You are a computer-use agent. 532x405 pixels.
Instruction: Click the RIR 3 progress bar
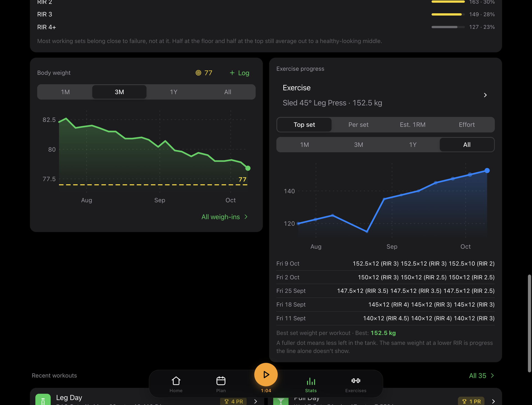[448, 14]
